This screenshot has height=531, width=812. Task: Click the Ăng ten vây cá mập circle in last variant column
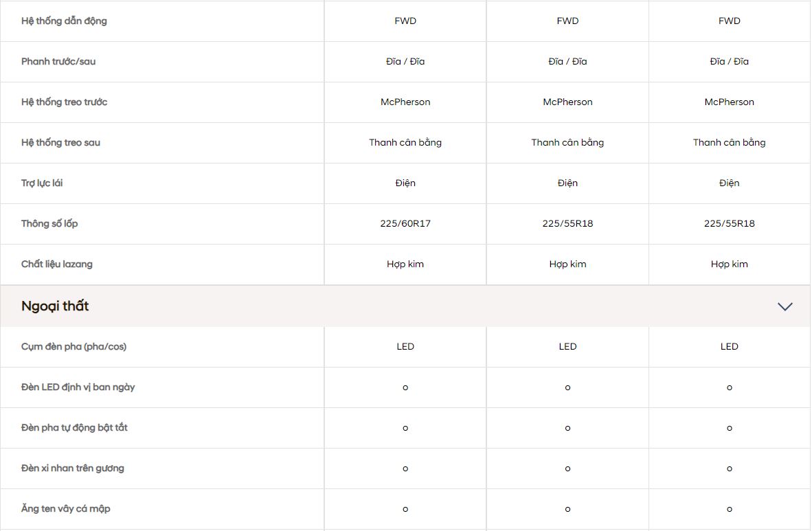(730, 509)
